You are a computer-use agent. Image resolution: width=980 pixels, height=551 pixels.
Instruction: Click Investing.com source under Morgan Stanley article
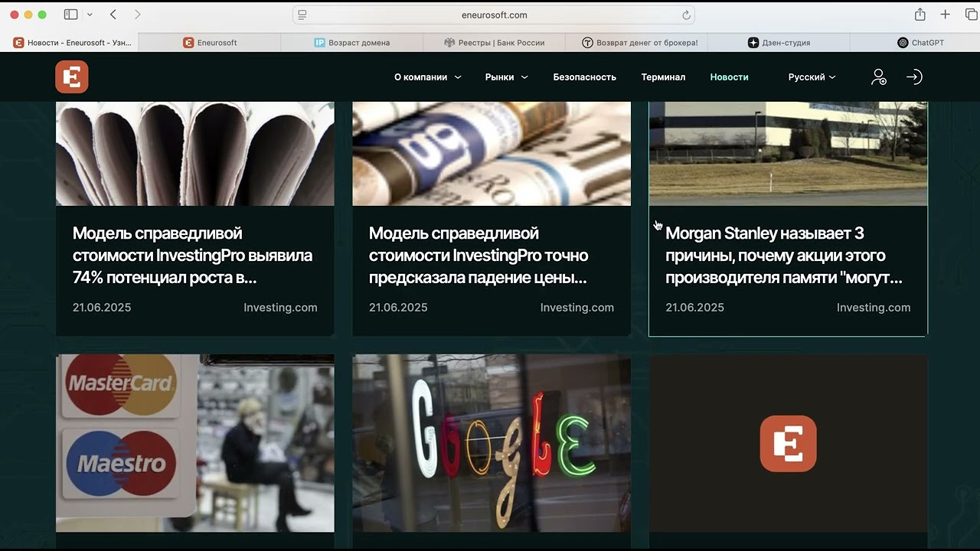[874, 308]
